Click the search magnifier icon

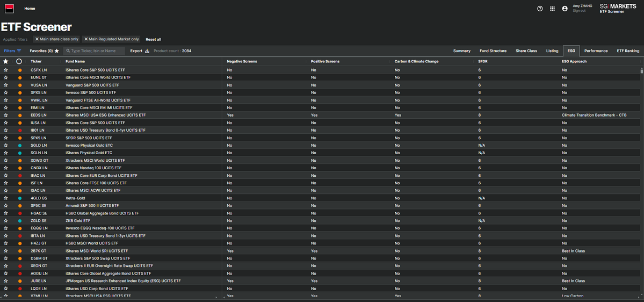[x=68, y=51]
